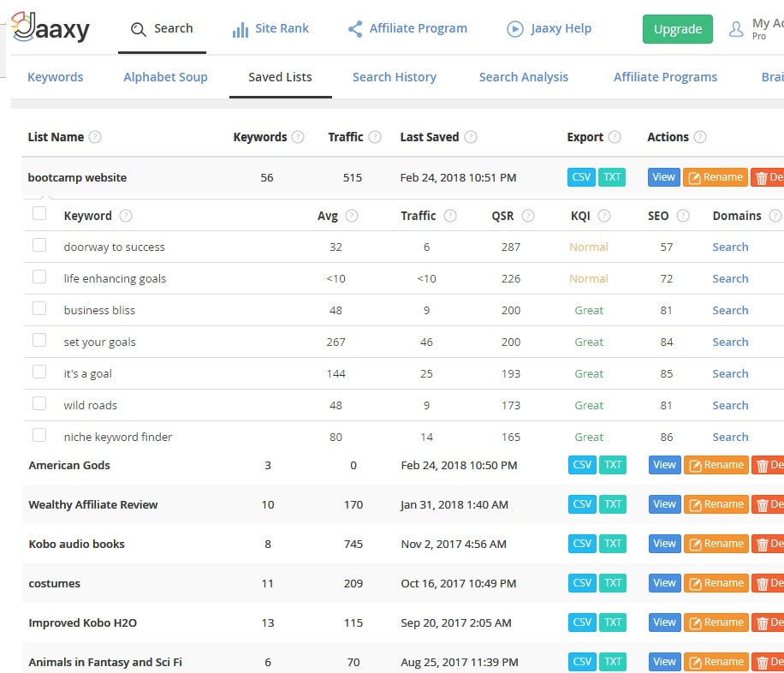784x673 pixels.
Task: Show help for List Name column
Action: point(95,137)
